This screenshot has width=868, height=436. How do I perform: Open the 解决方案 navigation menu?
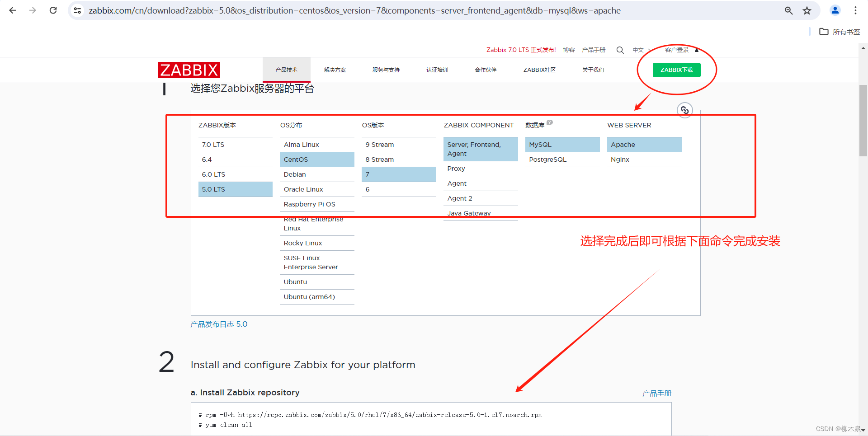point(335,70)
